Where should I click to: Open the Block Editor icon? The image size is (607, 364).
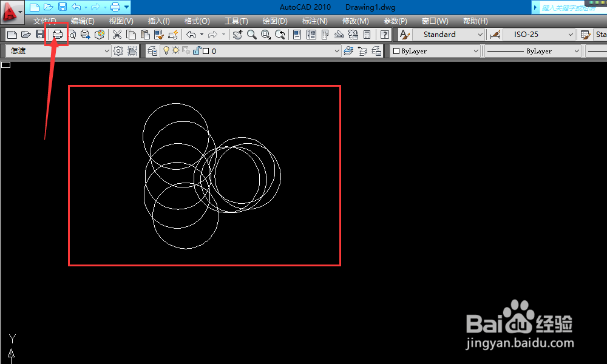172,35
